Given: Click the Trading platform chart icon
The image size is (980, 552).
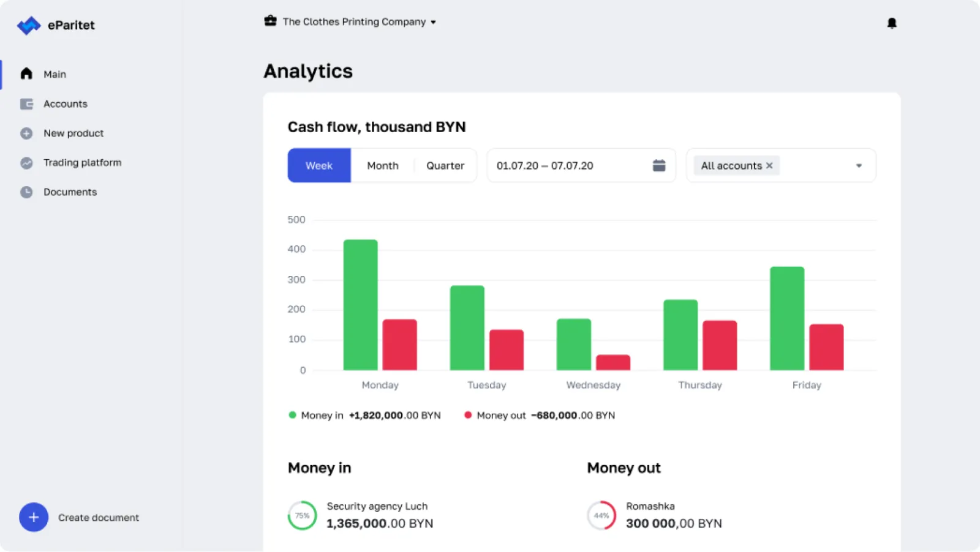Looking at the screenshot, I should coord(26,163).
